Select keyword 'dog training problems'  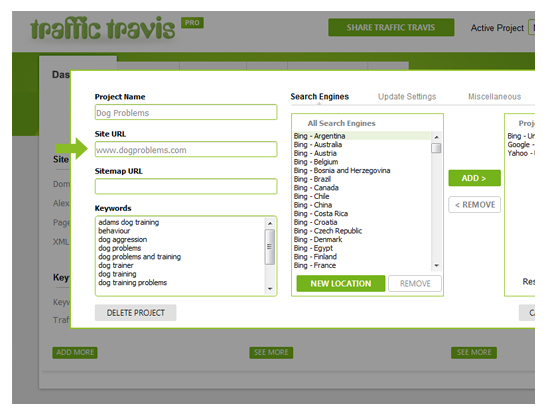[132, 282]
